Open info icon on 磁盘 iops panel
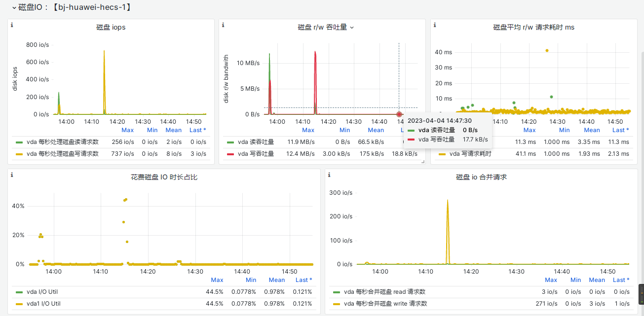This screenshot has width=644, height=316. point(12,25)
